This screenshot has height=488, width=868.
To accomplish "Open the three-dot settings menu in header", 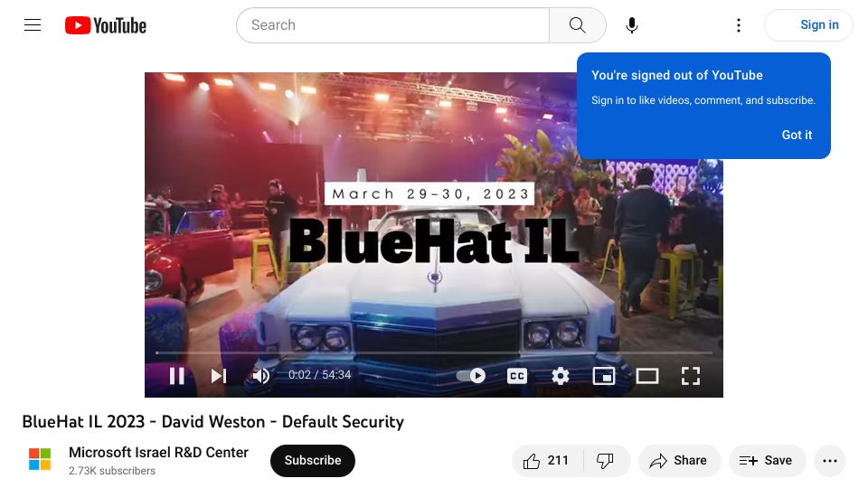I will [x=739, y=25].
